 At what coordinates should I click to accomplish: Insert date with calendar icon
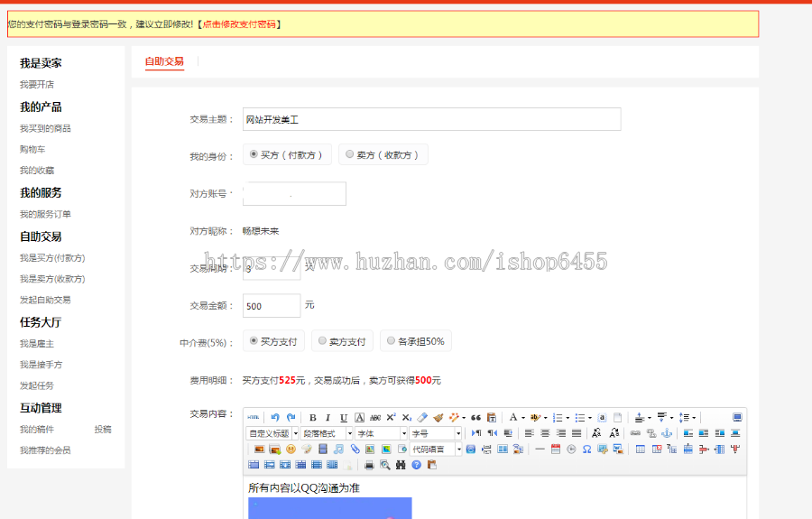click(556, 449)
